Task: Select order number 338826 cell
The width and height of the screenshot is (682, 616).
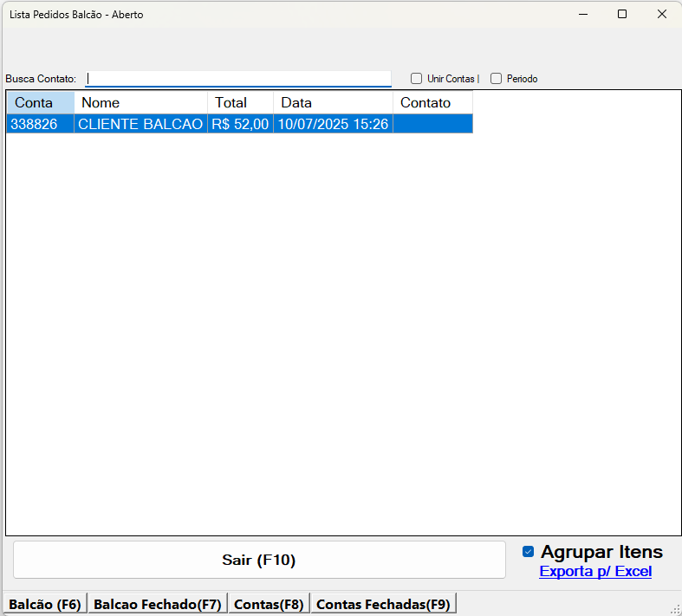Action: (40, 124)
